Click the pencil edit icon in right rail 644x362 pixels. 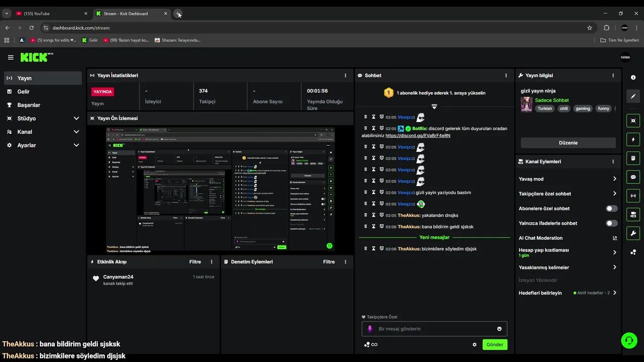633,96
